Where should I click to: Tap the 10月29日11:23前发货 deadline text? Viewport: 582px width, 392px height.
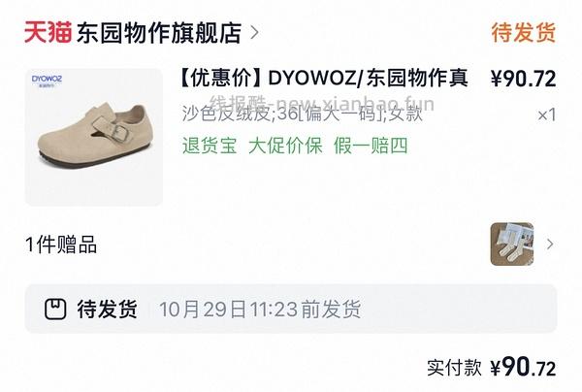260,309
